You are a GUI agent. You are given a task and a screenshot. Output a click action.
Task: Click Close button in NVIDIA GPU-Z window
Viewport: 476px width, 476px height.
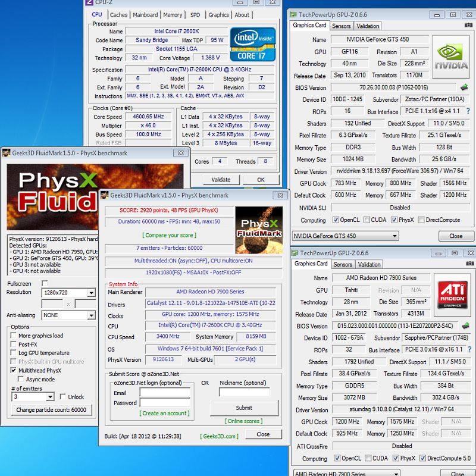point(456,236)
